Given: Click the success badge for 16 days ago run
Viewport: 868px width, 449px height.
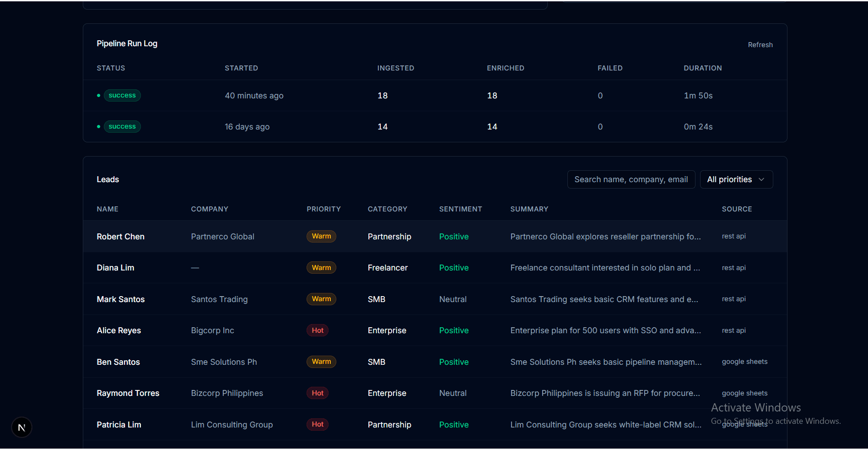Looking at the screenshot, I should tap(122, 126).
